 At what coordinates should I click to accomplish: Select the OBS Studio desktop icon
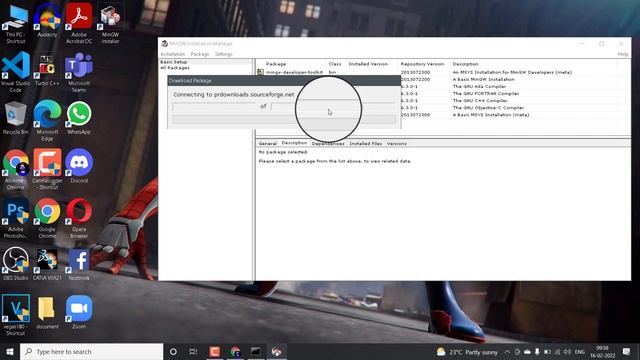[16, 264]
